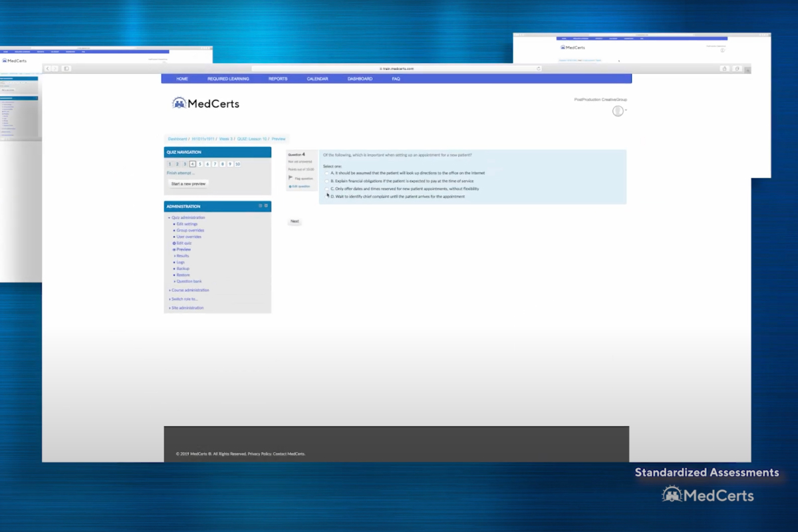Viewport: 798px width, 532px height.
Task: Select answer B about financial obligations
Action: point(327,181)
